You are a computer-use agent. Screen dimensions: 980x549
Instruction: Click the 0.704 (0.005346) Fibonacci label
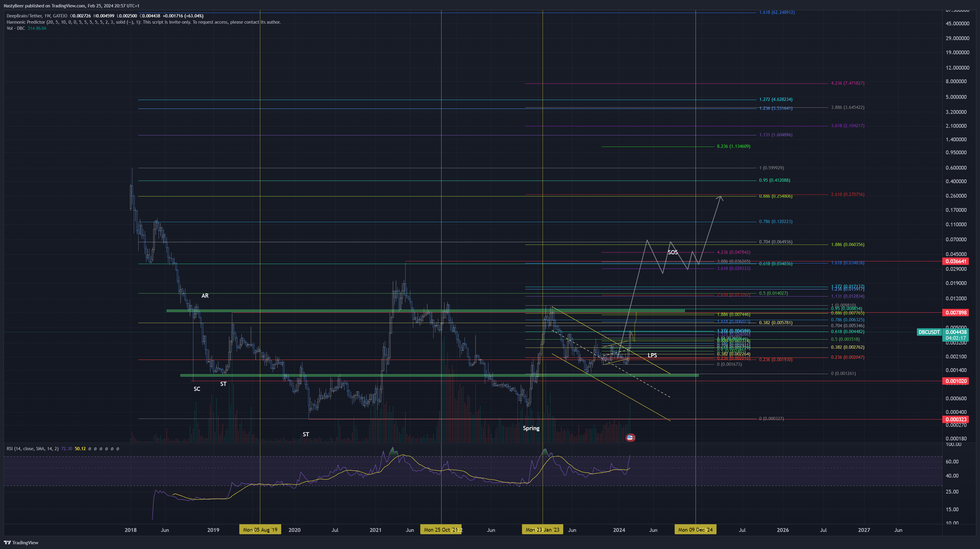click(847, 326)
